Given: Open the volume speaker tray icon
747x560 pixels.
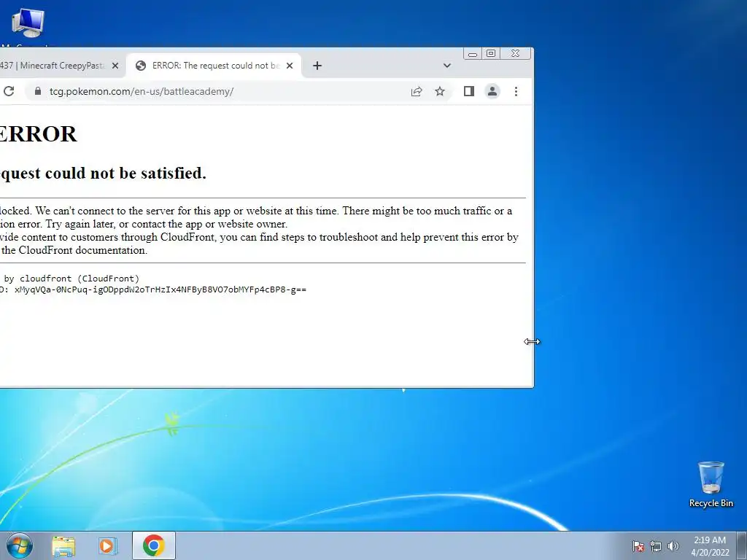Looking at the screenshot, I should click(673, 545).
